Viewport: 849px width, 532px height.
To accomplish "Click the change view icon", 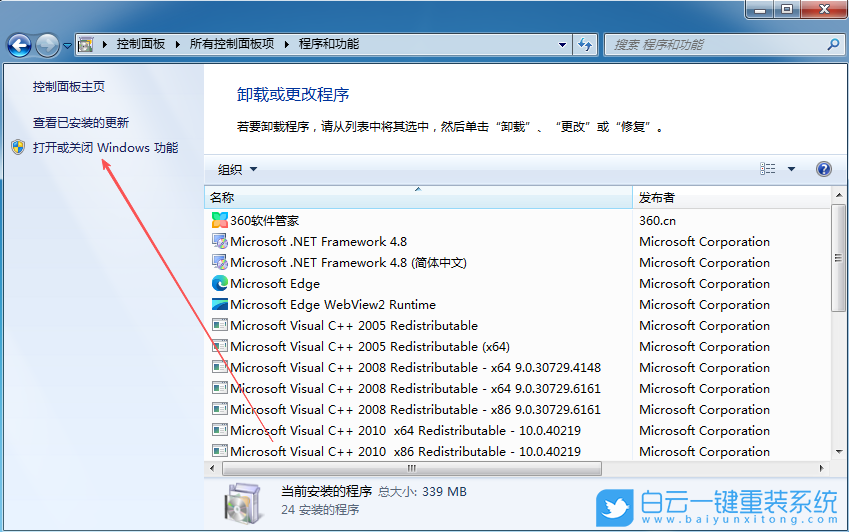I will pyautogui.click(x=767, y=169).
